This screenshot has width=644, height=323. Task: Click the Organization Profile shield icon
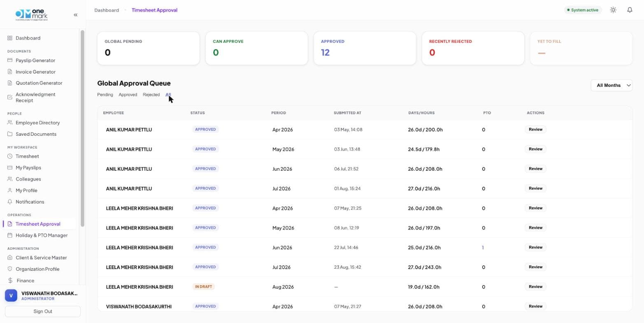pyautogui.click(x=10, y=269)
